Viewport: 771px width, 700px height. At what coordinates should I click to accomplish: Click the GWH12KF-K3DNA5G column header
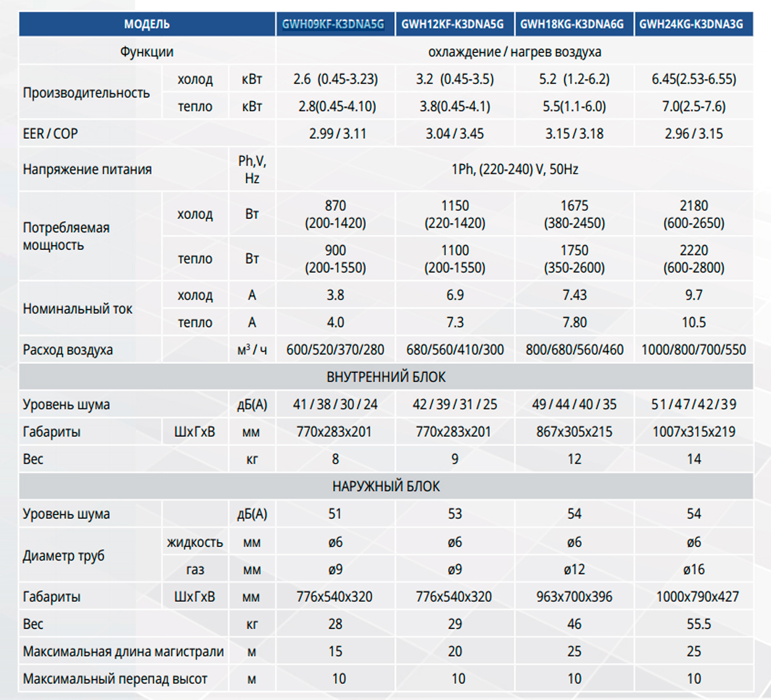453,24
